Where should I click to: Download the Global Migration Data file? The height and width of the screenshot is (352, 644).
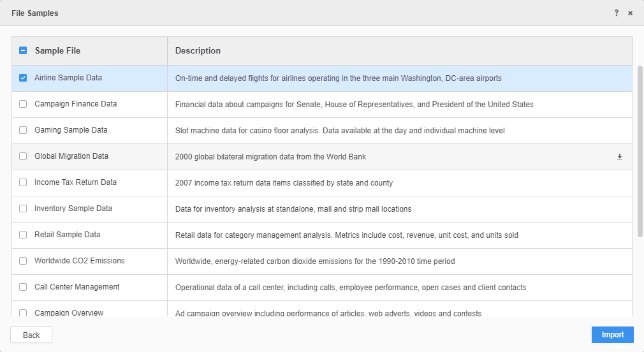click(619, 157)
